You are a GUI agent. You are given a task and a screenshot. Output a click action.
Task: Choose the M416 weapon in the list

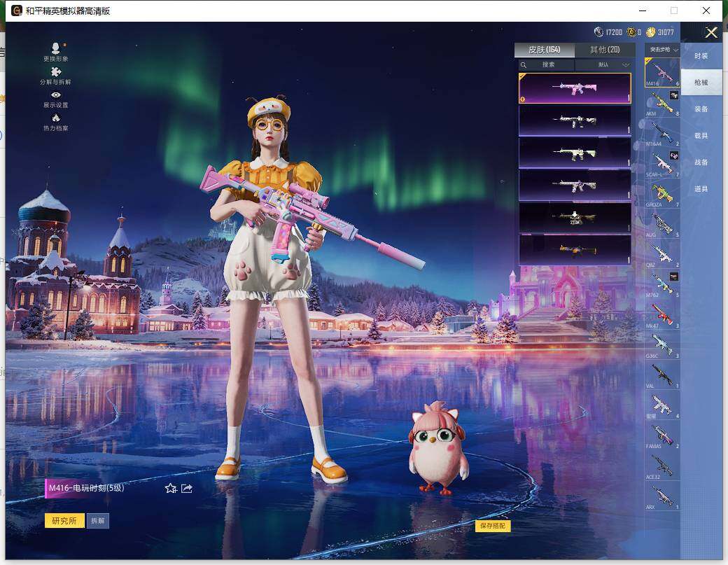click(x=662, y=72)
